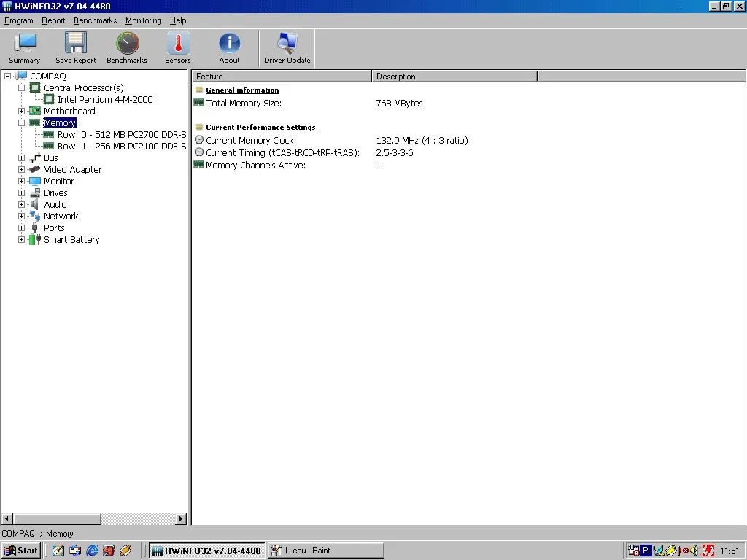Viewport: 747px width, 560px height.
Task: Open the Program menu
Action: point(18,20)
